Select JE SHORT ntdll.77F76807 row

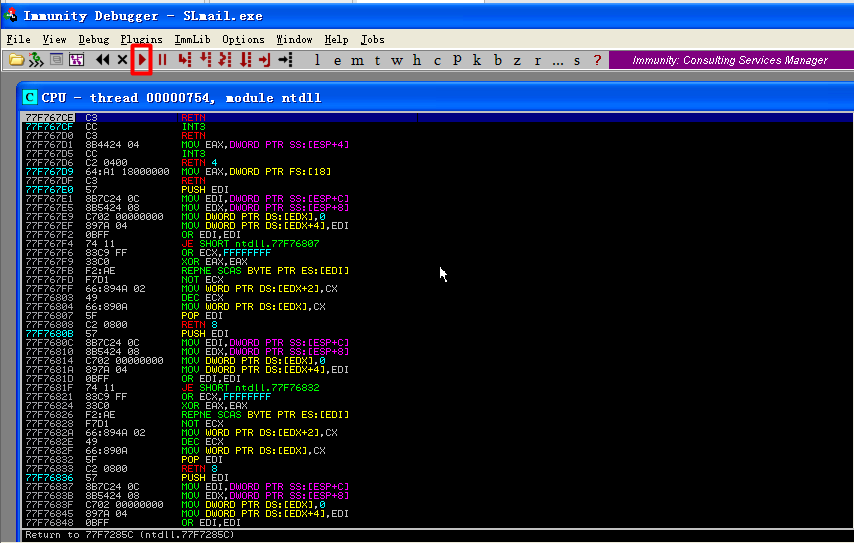437,243
